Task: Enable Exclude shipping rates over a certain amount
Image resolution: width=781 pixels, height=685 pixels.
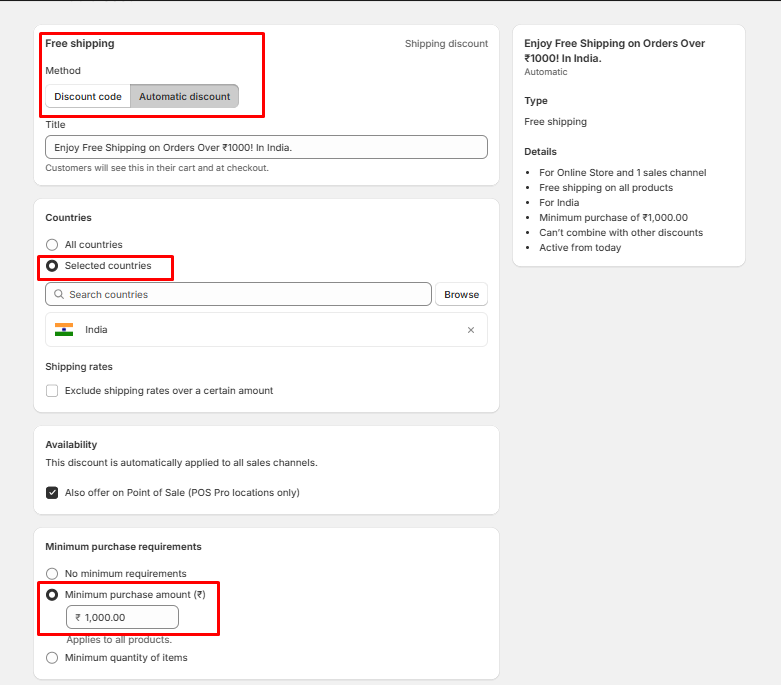Action: [x=52, y=391]
